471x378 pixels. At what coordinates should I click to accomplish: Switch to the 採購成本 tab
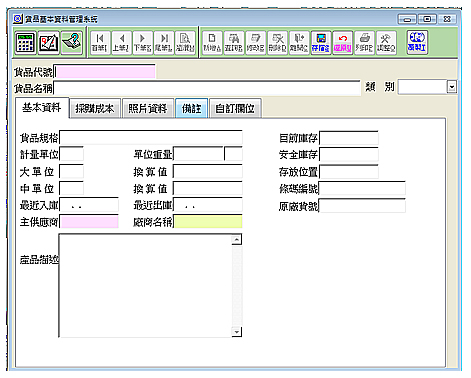point(95,108)
